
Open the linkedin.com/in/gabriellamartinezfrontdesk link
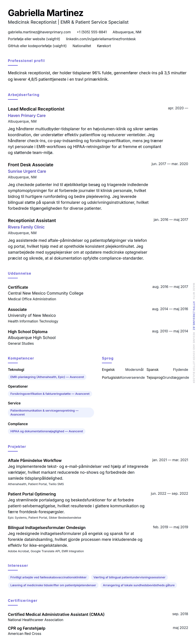point(101,39)
